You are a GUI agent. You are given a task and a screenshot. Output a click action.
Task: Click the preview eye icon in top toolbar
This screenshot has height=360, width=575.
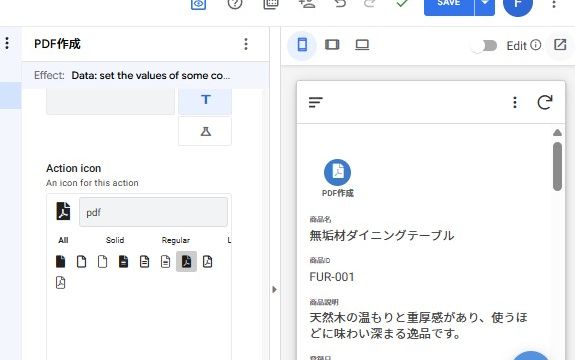click(x=198, y=4)
